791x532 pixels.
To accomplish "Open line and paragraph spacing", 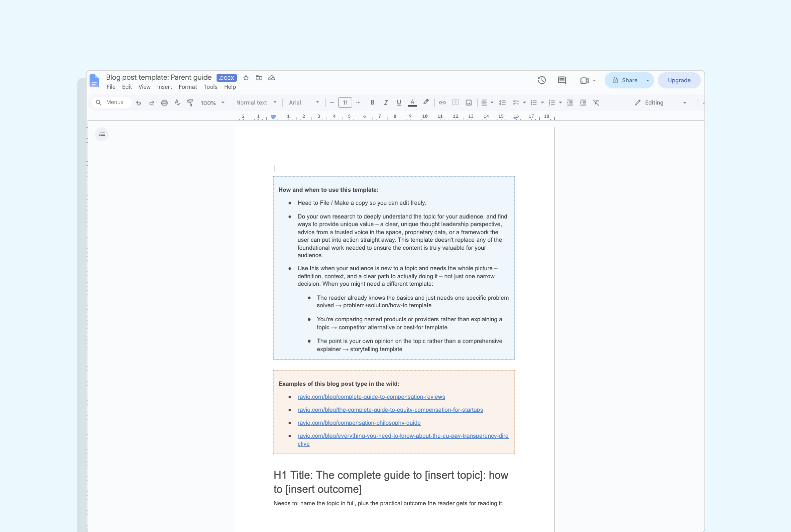I will (502, 103).
